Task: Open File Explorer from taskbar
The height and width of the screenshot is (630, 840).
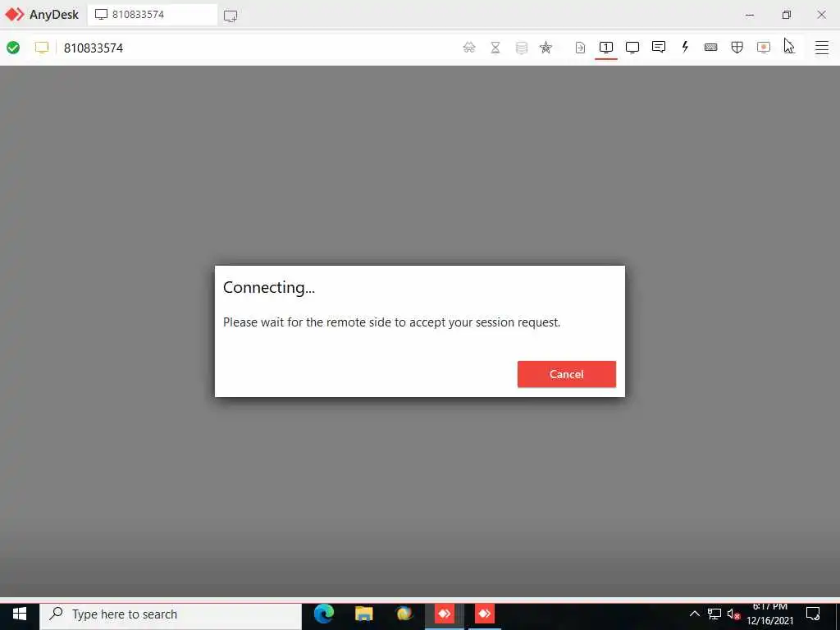Action: pyautogui.click(x=363, y=614)
